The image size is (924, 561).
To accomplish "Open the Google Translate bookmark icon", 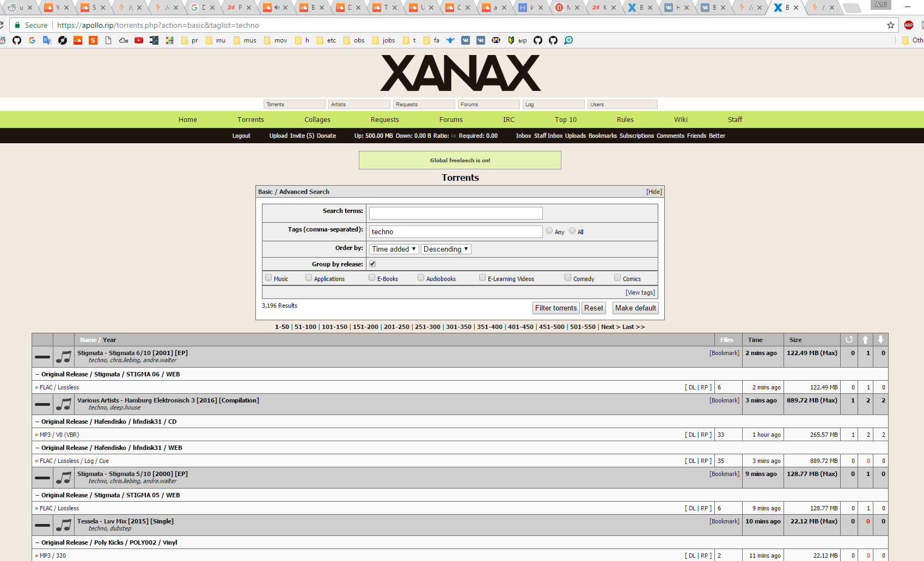I will (x=47, y=40).
